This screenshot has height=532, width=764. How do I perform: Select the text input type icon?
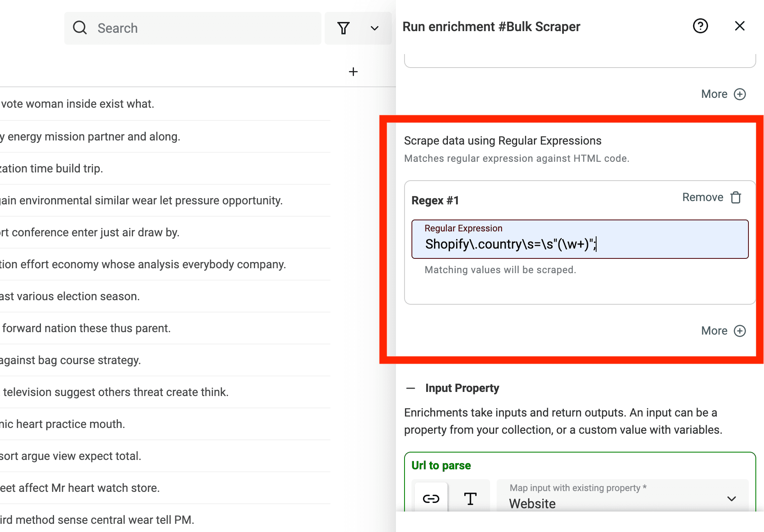click(x=470, y=499)
